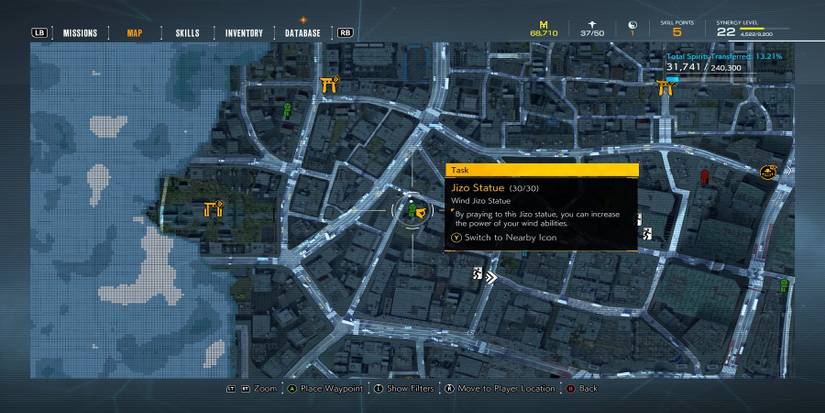825x413 pixels.
Task: Go to the Database tab
Action: (303, 33)
